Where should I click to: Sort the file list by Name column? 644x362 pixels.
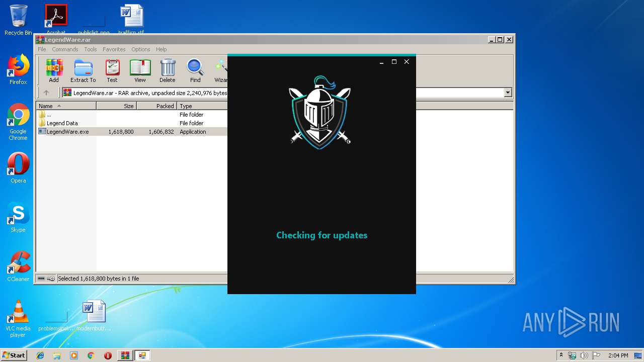pos(66,106)
